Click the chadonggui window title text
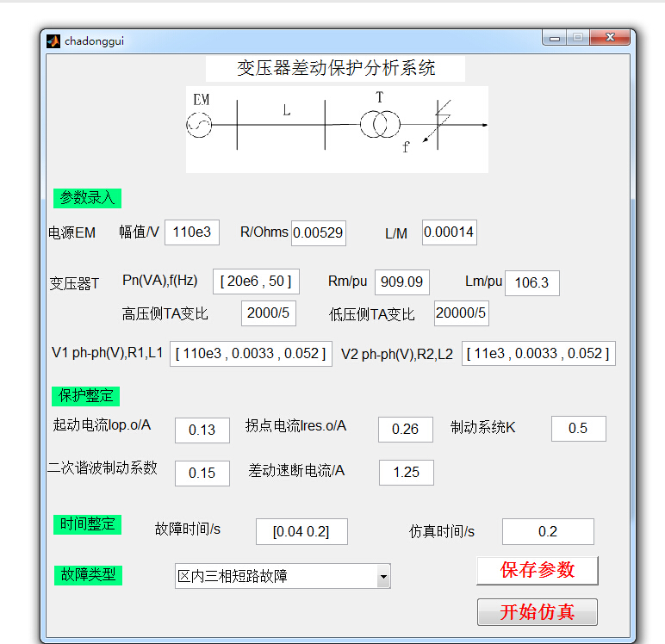 tap(94, 41)
